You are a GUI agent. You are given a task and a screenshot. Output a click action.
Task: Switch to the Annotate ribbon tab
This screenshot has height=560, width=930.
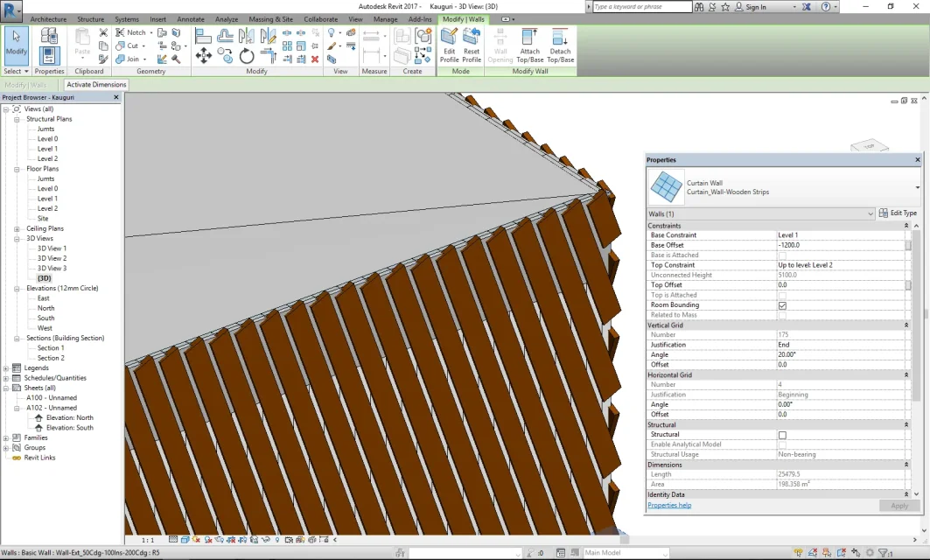click(191, 19)
